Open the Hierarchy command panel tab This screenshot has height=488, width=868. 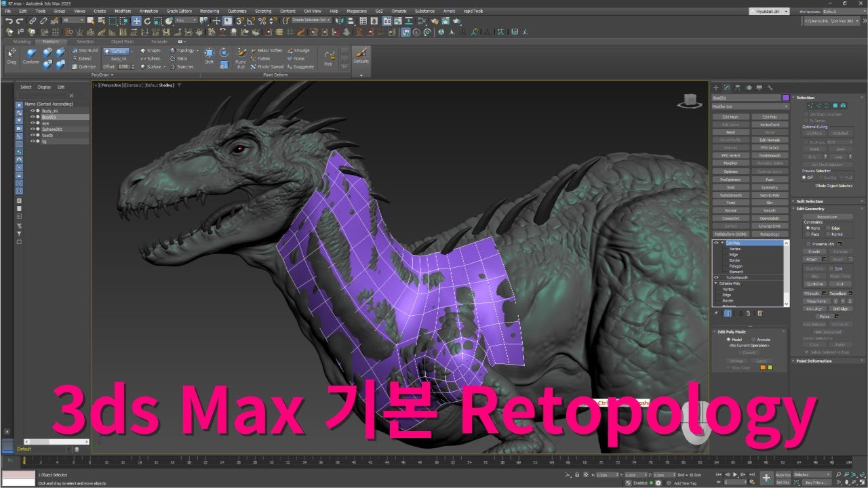(x=738, y=87)
